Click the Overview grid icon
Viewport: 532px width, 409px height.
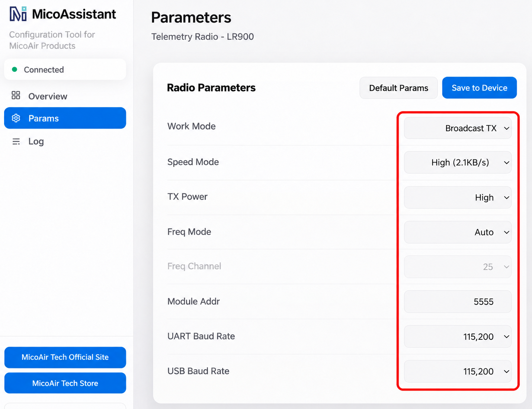click(16, 96)
